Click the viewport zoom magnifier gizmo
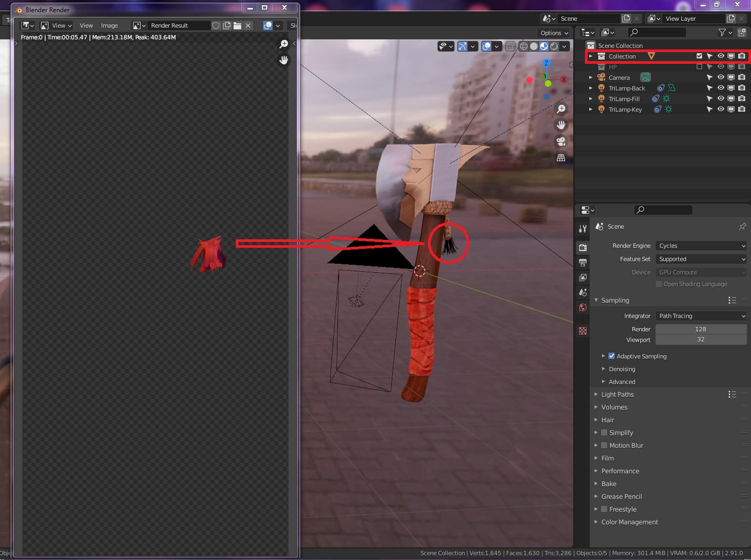 click(561, 109)
